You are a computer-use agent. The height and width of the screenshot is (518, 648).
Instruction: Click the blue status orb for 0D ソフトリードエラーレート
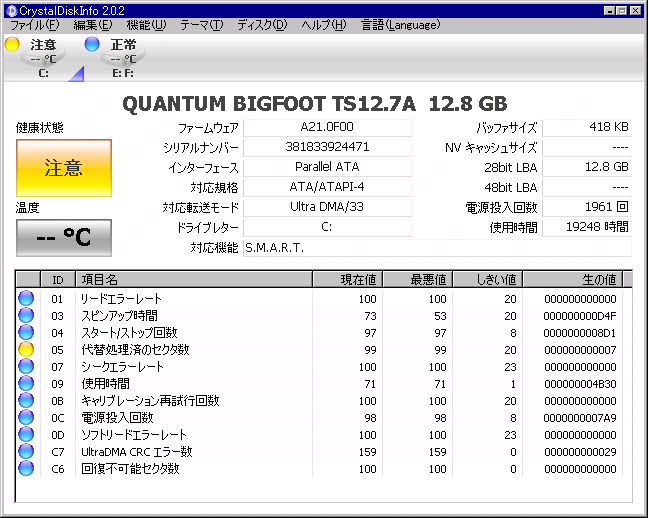[26, 434]
